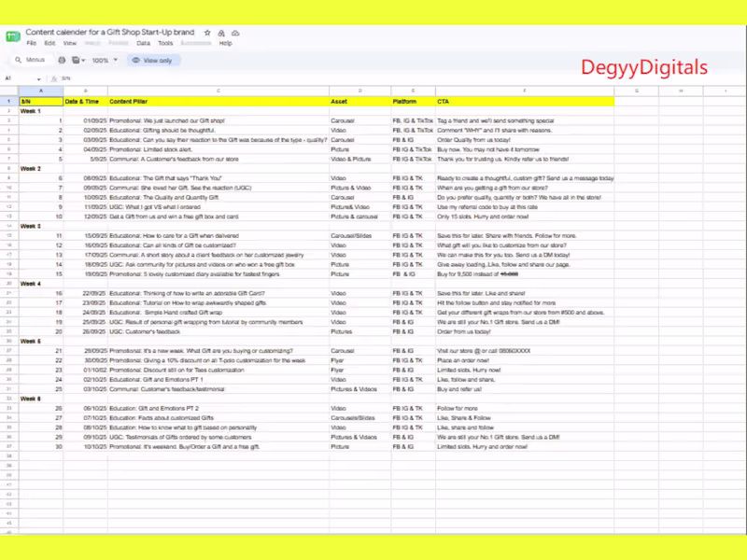Click the Week 4 cell
747x560 pixels.
click(x=41, y=284)
